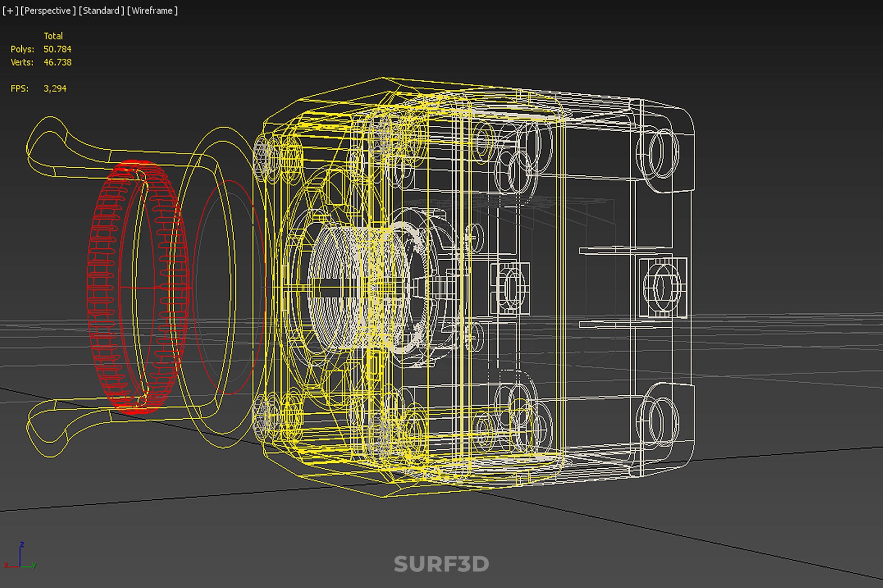The width and height of the screenshot is (883, 588).
Task: Open the [Perspective] viewport view menu
Action: coord(48,10)
